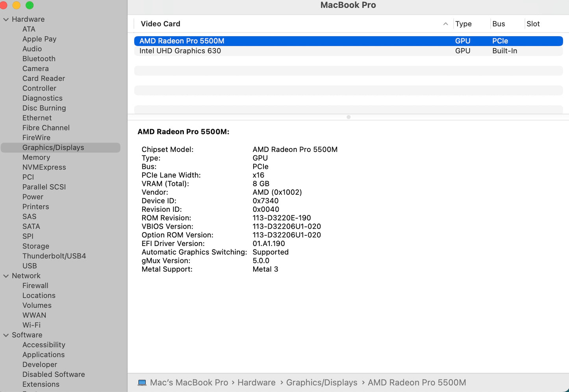Viewport: 569px width, 392px height.
Task: Click the Slot column header
Action: click(533, 24)
